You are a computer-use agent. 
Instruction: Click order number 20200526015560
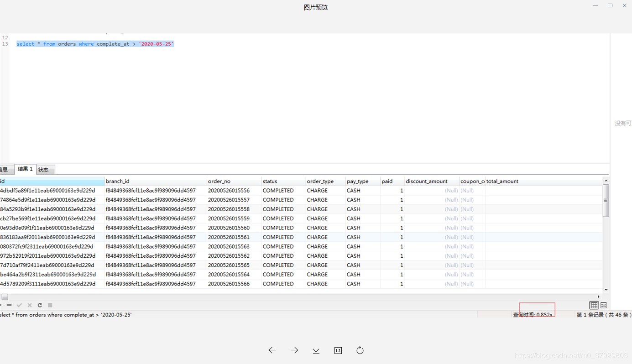coord(229,228)
